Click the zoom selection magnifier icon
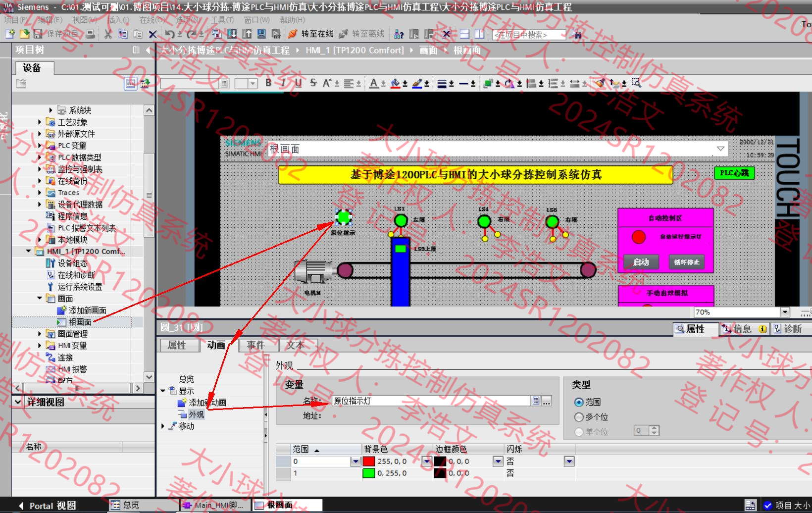Image resolution: width=812 pixels, height=513 pixels. [636, 83]
